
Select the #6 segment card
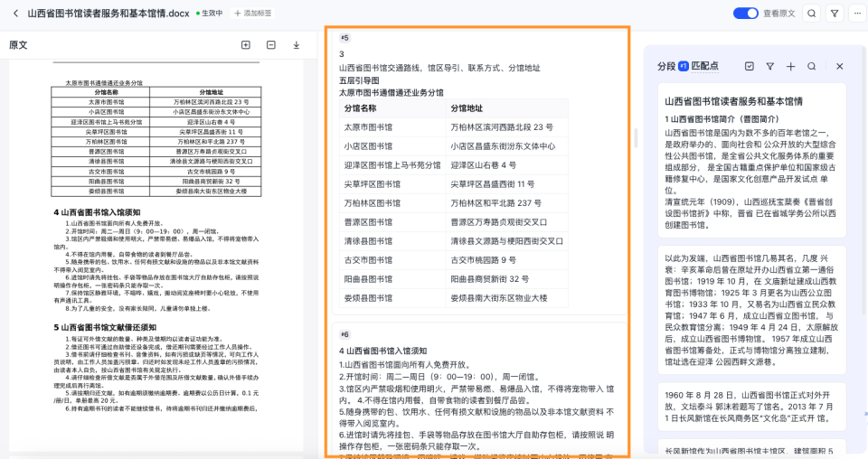[x=476, y=389]
